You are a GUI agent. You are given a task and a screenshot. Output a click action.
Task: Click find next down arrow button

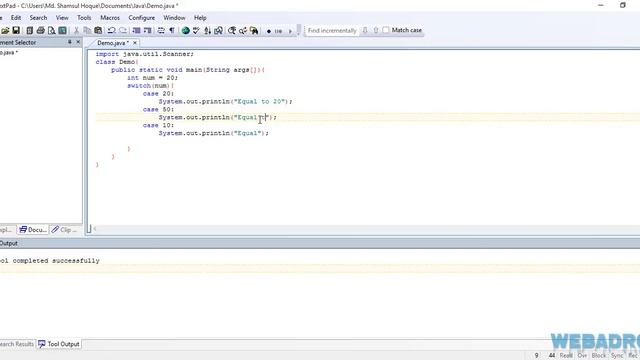coord(365,31)
